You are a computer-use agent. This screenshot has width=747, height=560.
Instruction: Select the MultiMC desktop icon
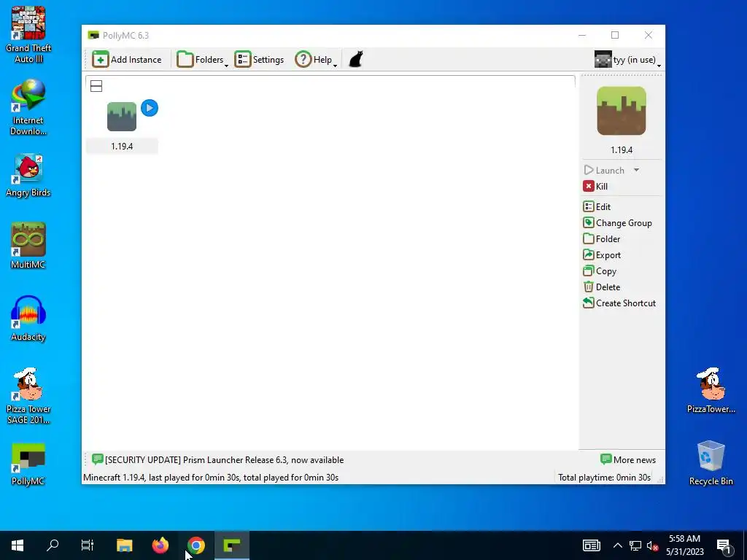28,246
